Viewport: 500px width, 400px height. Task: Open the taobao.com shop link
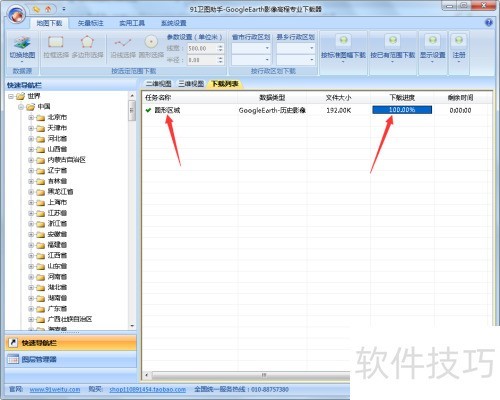[x=148, y=389]
